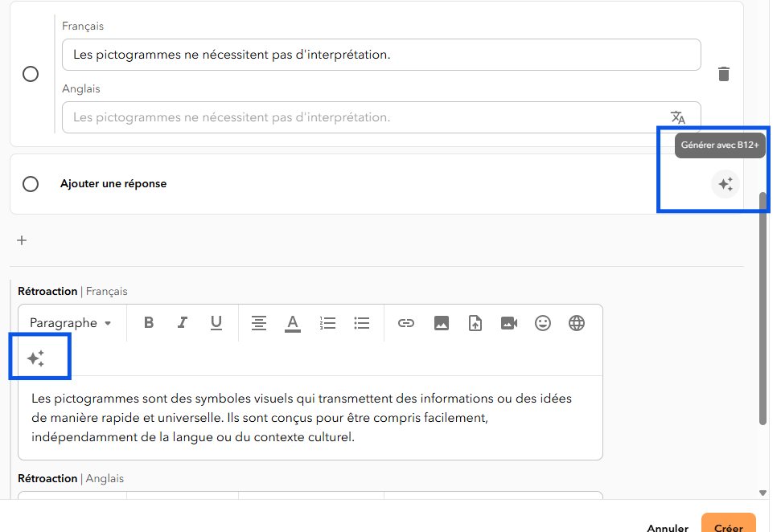Apply italic formatting in Rétroaction editor
Screen dimensions: 781x532
point(183,323)
